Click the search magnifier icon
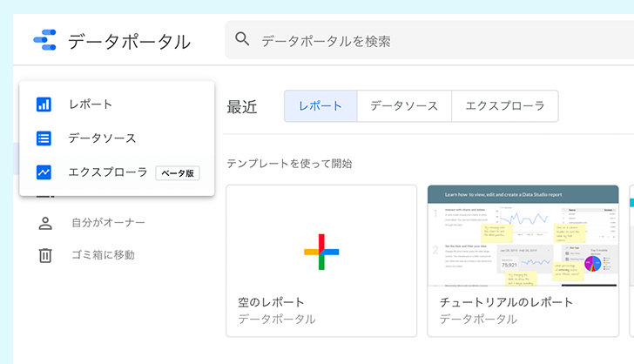This screenshot has height=364, width=634. [242, 39]
